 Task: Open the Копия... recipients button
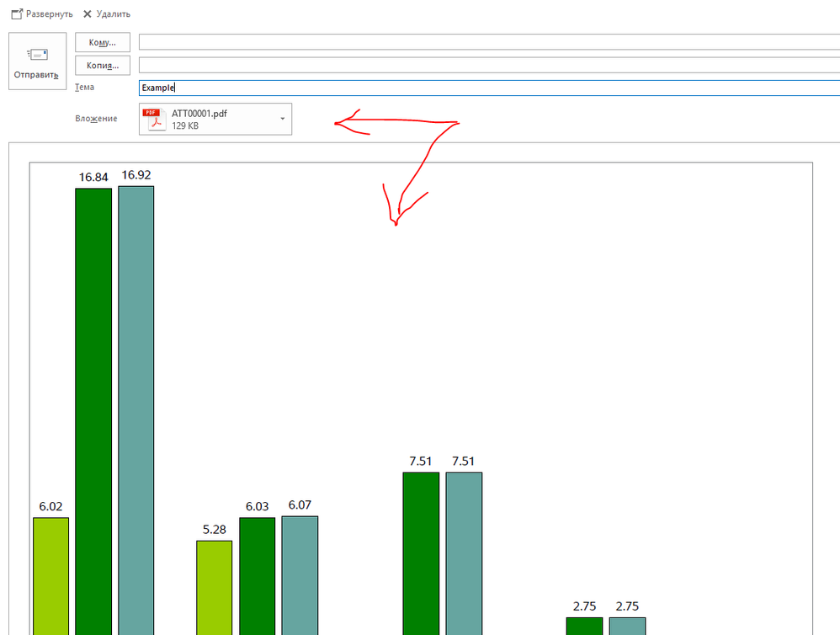(x=103, y=66)
